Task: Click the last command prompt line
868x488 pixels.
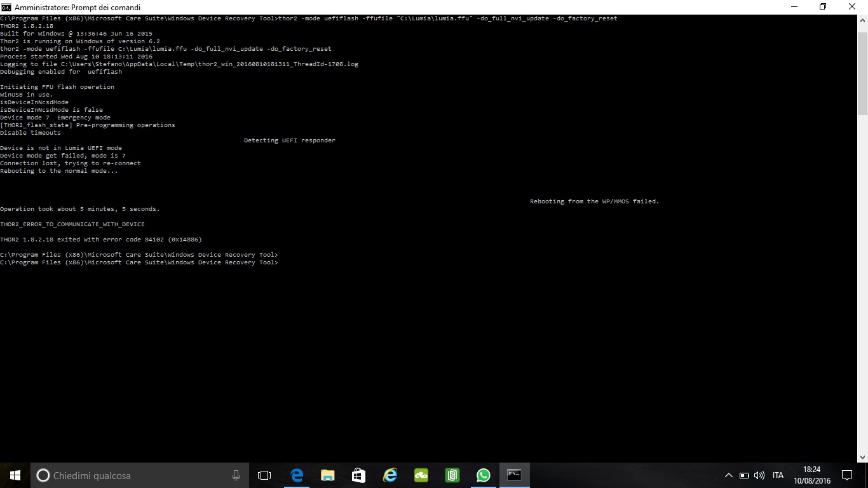Action: pos(139,262)
